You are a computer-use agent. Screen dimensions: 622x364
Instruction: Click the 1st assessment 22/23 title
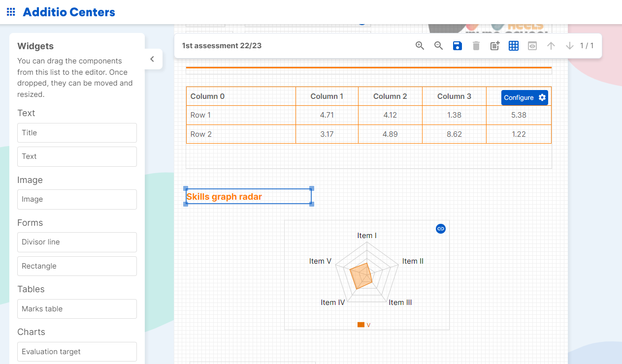pyautogui.click(x=222, y=46)
